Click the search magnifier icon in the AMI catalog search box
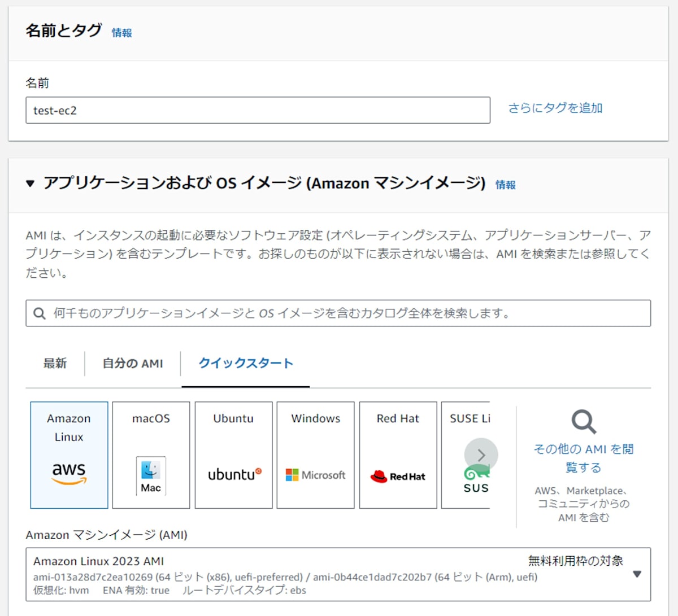This screenshot has width=678, height=616. coord(39,313)
